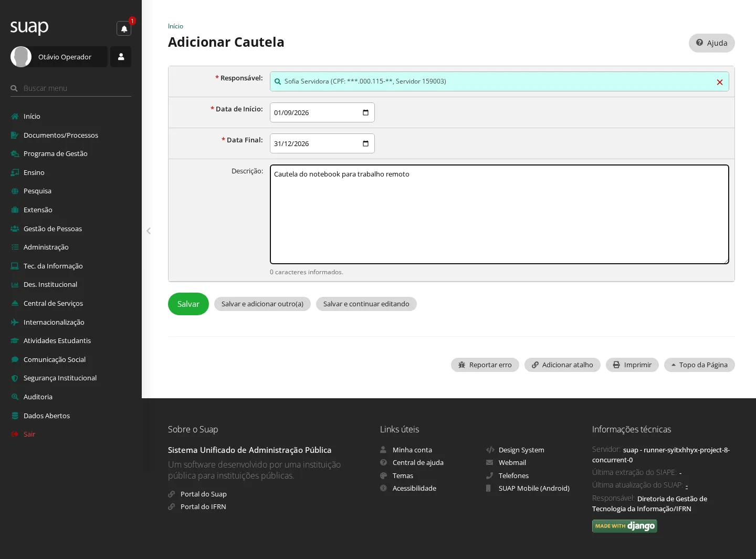
Task: Click the Made with Django badge
Action: click(x=625, y=526)
